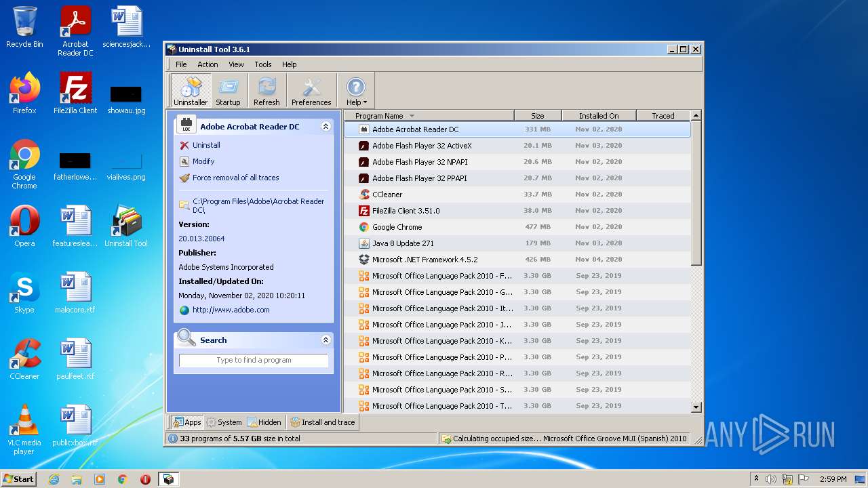Image resolution: width=868 pixels, height=488 pixels.
Task: Select the Adobe Flash Player 32 PPAPI icon
Action: click(364, 178)
